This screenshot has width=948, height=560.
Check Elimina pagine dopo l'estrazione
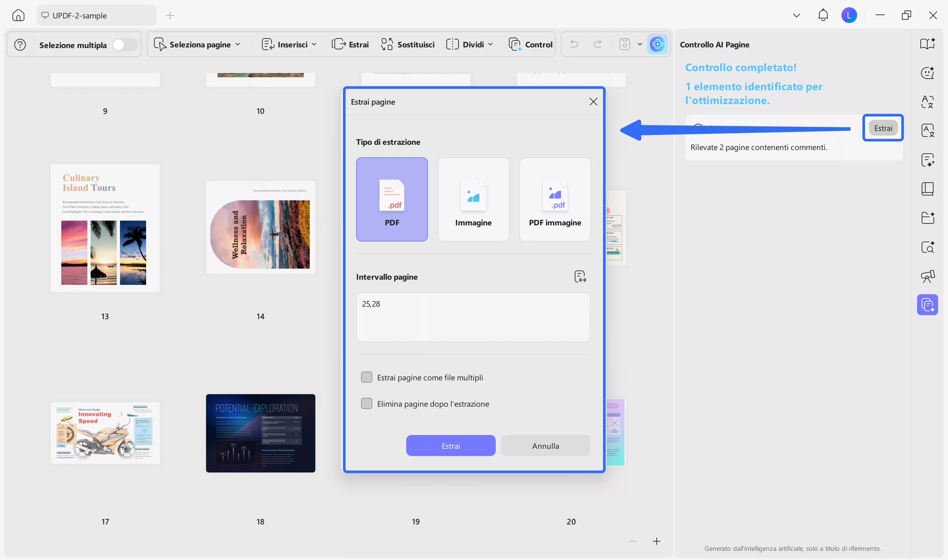pos(367,404)
